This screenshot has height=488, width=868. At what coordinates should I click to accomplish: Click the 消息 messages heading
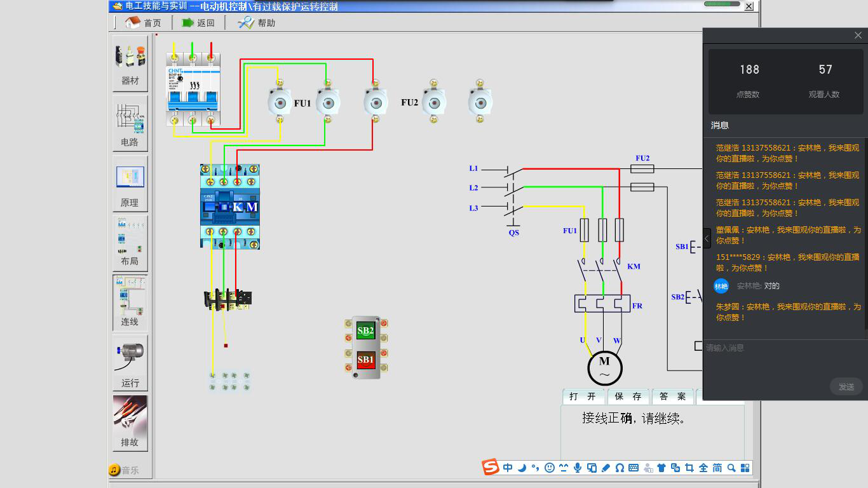click(x=720, y=125)
